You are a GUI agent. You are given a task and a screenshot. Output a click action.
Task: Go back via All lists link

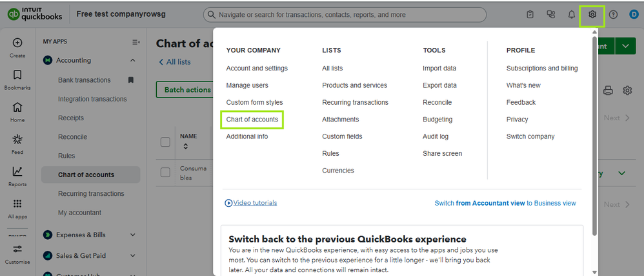coord(175,62)
